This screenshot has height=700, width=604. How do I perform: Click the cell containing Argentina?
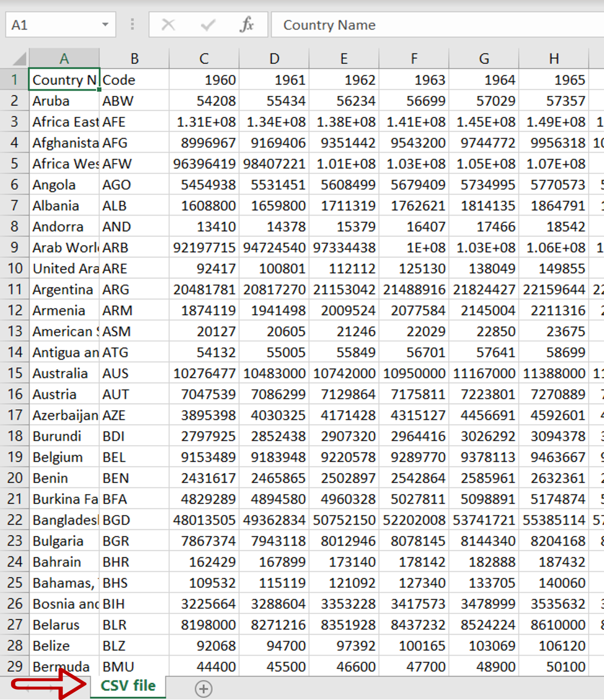(64, 289)
